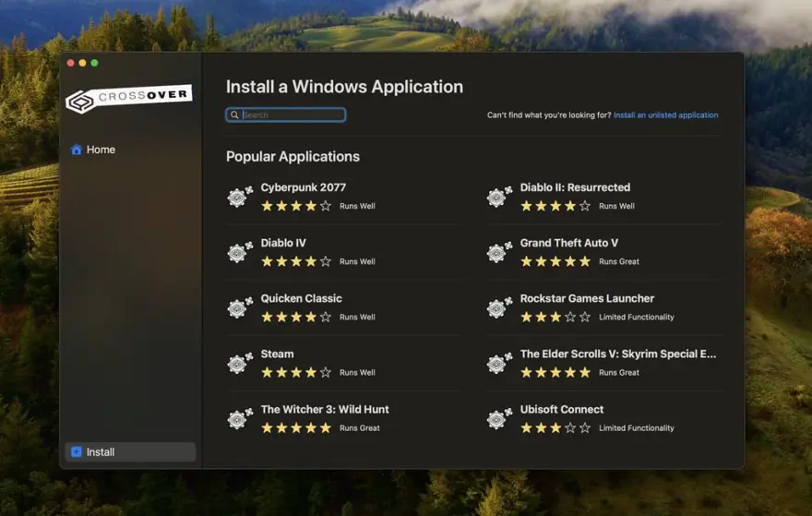This screenshot has width=812, height=516.
Task: Click Cyberpunk 2077 star rating
Action: tap(295, 206)
